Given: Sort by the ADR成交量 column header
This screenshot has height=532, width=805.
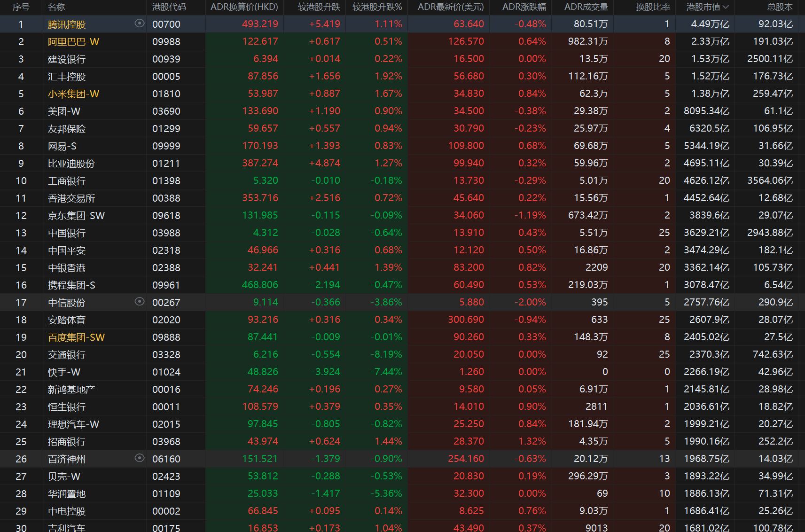Looking at the screenshot, I should tap(586, 7).
